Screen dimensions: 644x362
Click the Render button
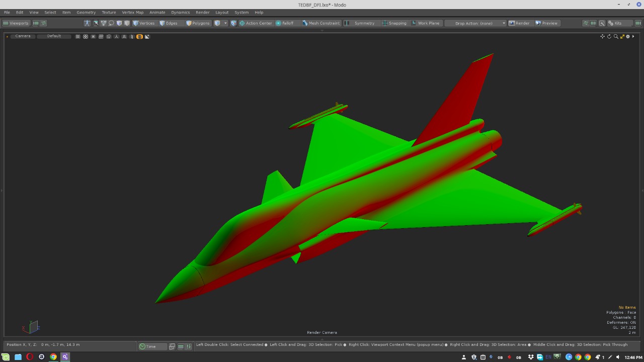point(519,23)
